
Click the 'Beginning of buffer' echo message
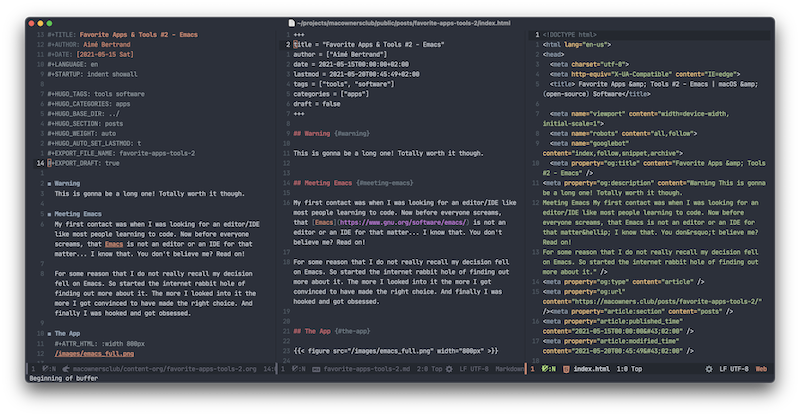pyautogui.click(x=63, y=378)
